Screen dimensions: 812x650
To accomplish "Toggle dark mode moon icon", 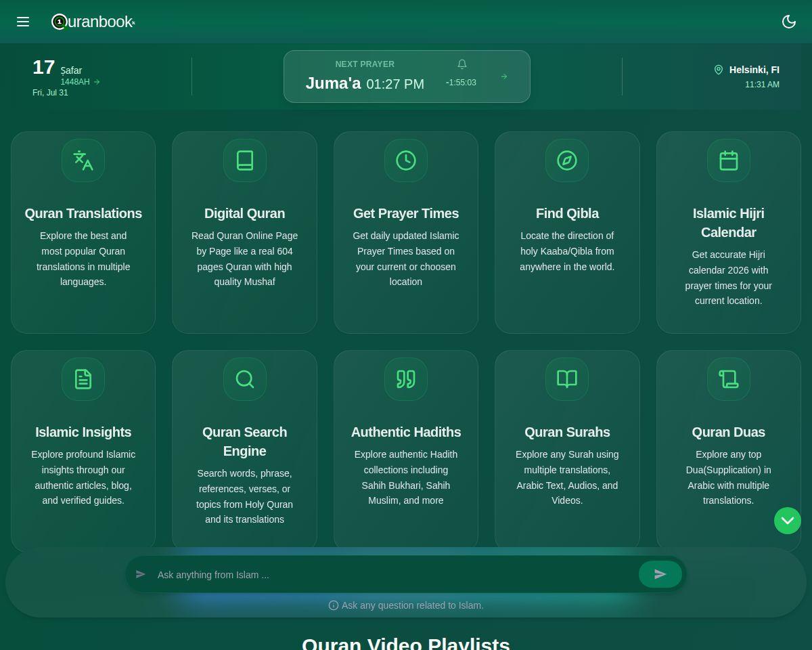I will [789, 21].
